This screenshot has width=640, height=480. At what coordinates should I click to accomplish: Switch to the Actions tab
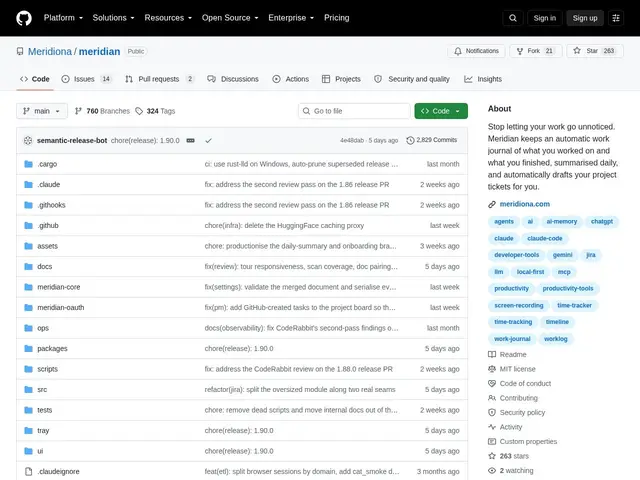click(291, 79)
